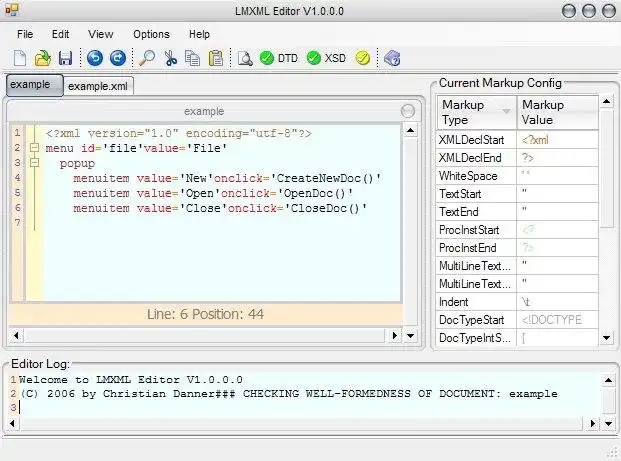The height and width of the screenshot is (461, 621).
Task: Collapse the menu node on line 2
Action: click(x=34, y=148)
